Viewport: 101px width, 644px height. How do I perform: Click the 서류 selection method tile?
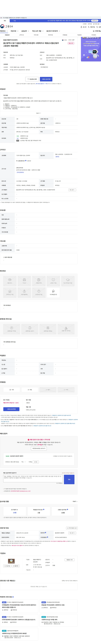pos(11,390)
